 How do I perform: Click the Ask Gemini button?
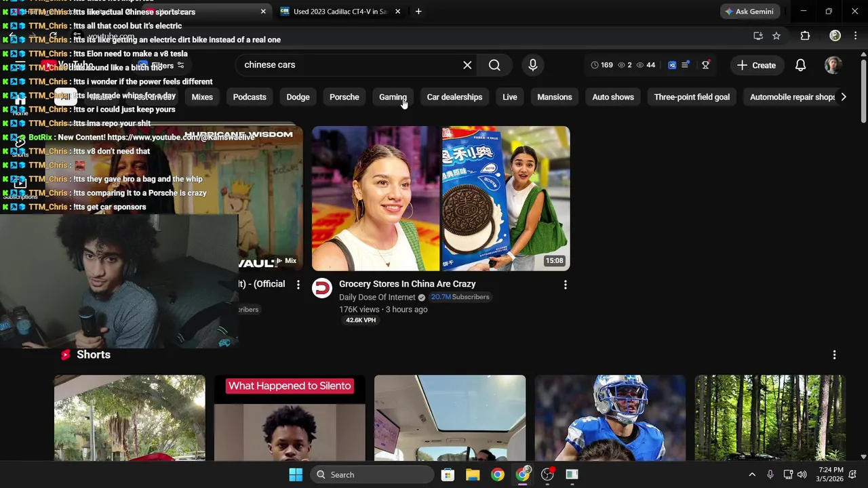[x=749, y=12]
